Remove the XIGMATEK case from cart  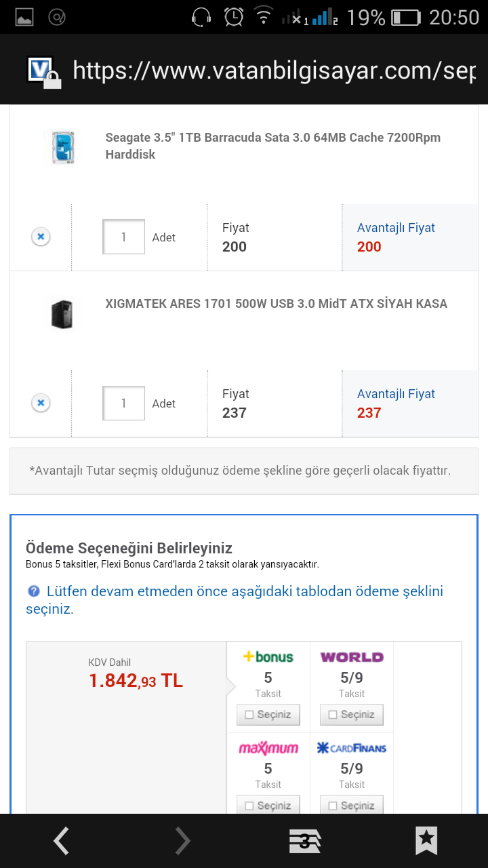click(41, 403)
